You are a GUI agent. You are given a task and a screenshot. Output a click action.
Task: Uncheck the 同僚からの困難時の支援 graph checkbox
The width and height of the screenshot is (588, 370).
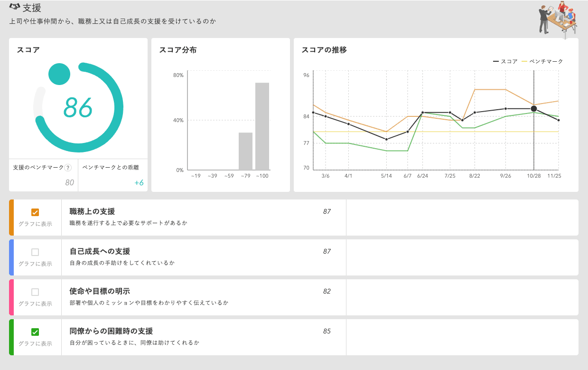click(35, 332)
